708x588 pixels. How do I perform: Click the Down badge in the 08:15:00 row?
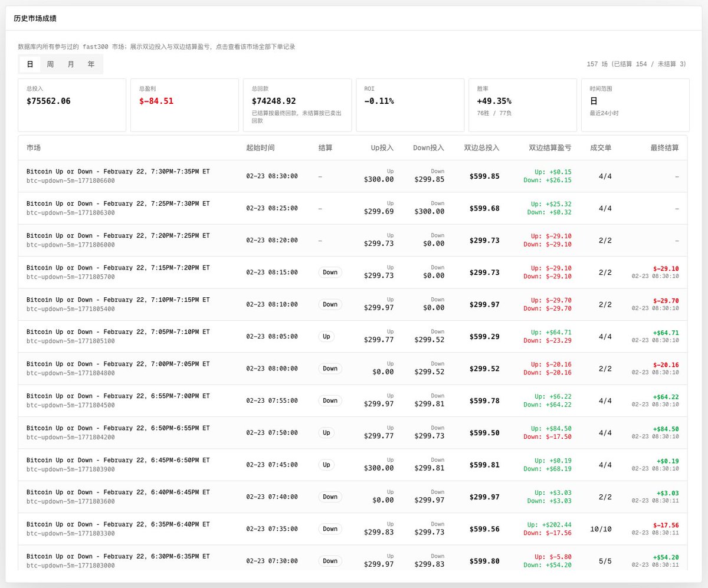pyautogui.click(x=330, y=272)
